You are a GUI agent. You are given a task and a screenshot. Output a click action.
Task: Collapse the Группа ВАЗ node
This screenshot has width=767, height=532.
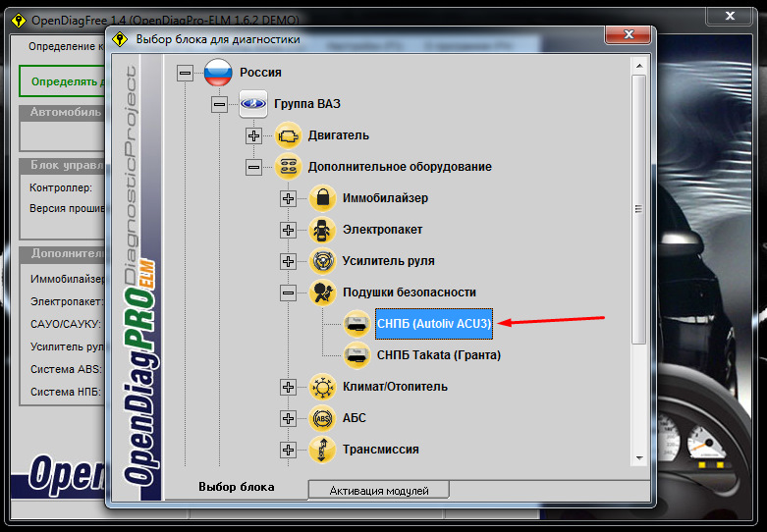tap(219, 104)
